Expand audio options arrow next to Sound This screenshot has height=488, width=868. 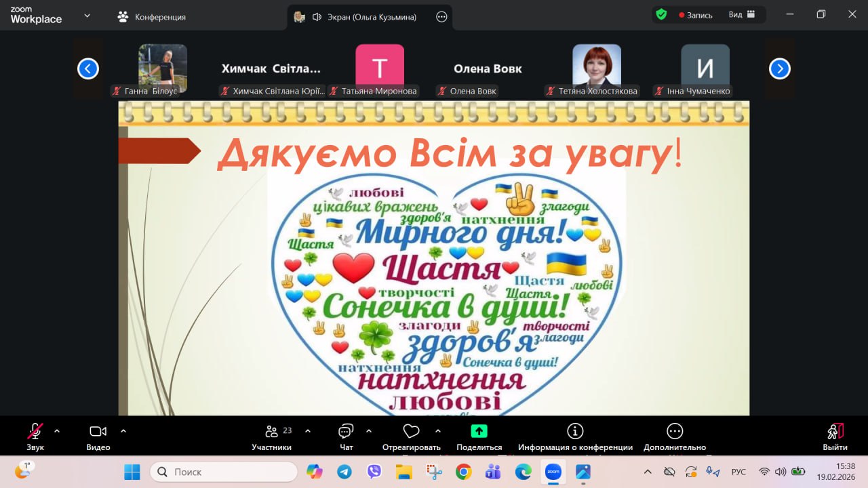57,430
